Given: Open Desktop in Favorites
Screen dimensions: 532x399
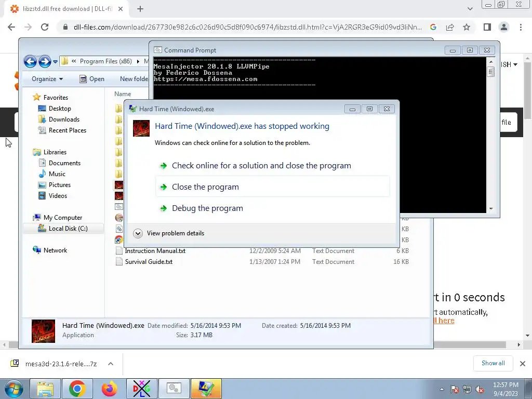Looking at the screenshot, I should point(60,108).
